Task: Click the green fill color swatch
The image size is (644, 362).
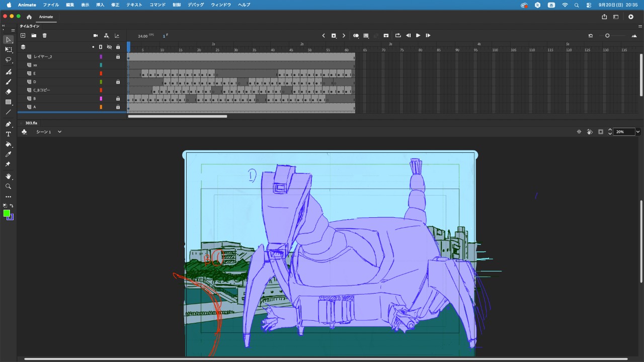Action: tap(7, 213)
